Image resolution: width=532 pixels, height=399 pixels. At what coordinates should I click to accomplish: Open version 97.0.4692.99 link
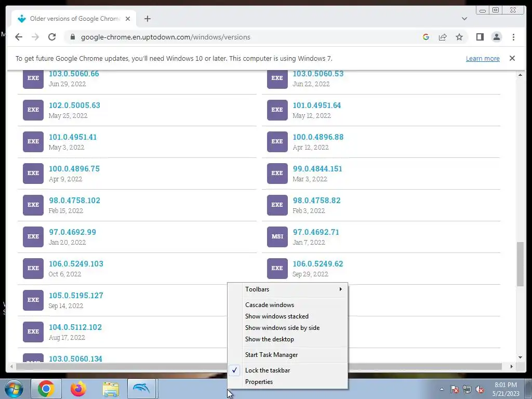click(x=72, y=232)
